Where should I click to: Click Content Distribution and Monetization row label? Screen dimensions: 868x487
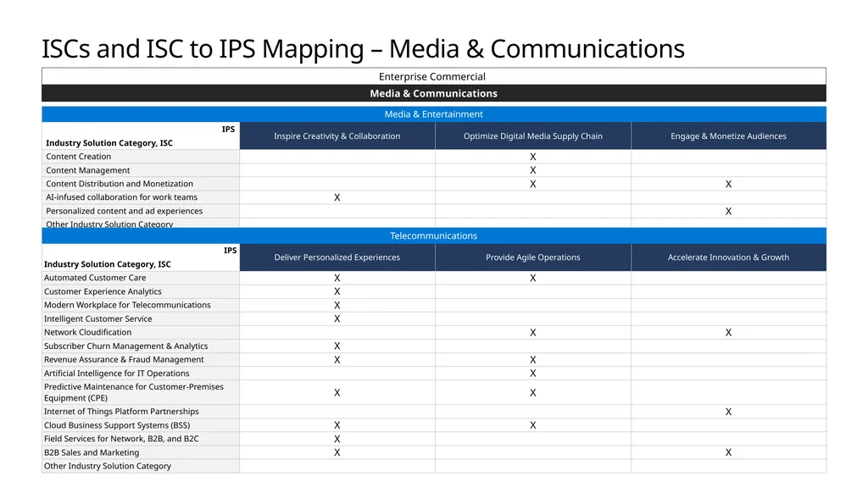click(120, 184)
